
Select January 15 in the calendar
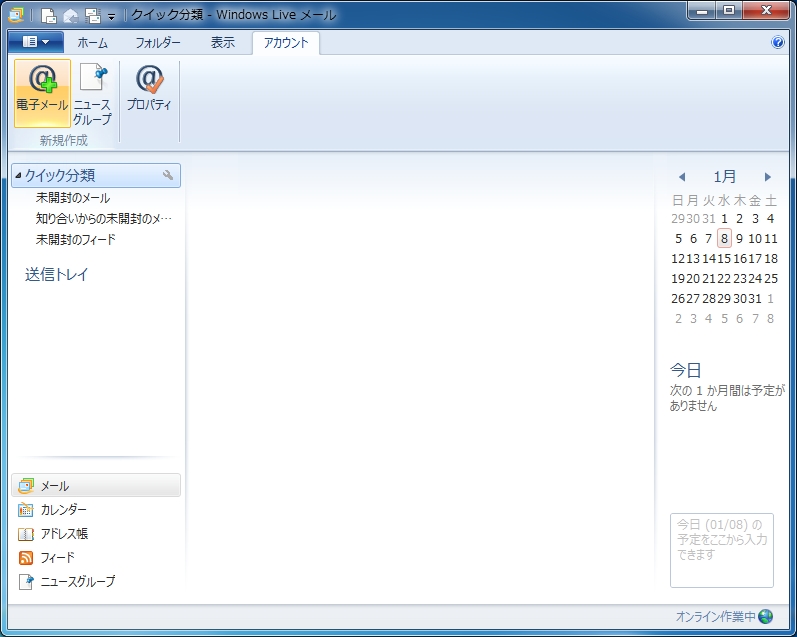pos(724,259)
